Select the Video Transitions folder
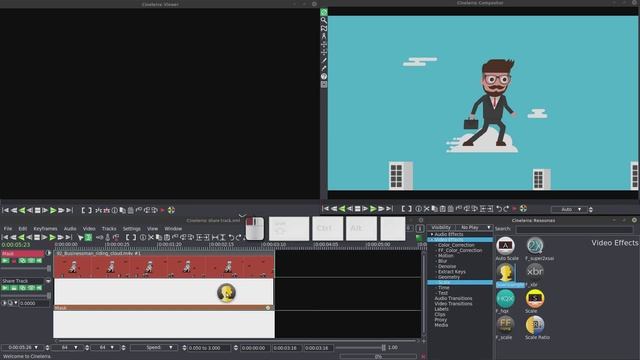 [x=453, y=304]
